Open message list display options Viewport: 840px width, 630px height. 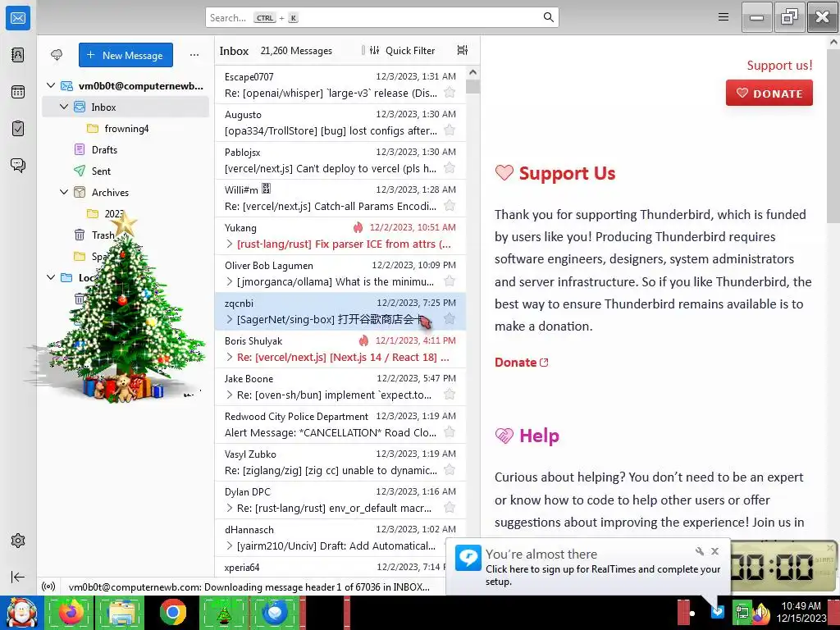[x=463, y=50]
